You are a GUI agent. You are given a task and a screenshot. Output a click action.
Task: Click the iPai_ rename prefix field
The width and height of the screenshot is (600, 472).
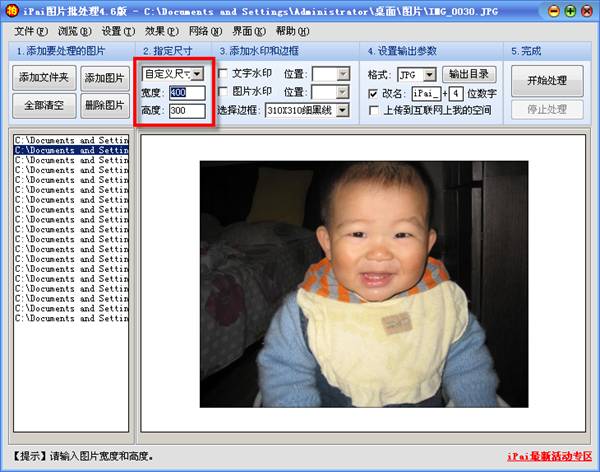tap(426, 93)
